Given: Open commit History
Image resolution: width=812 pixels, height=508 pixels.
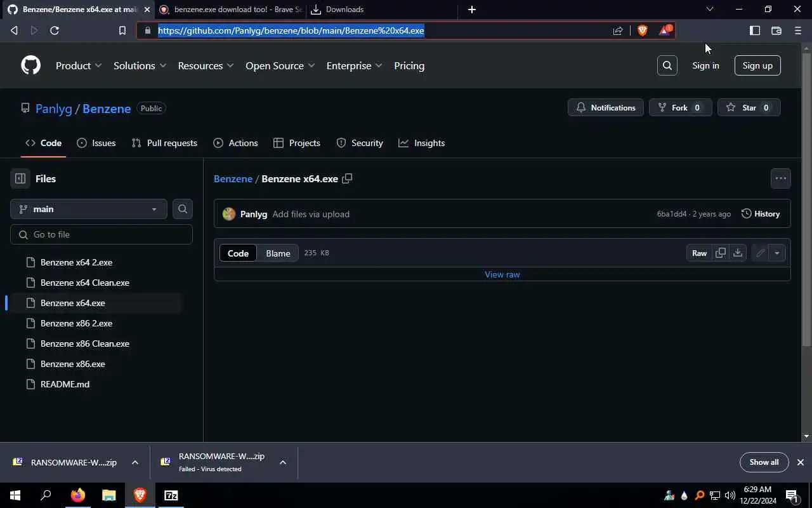Looking at the screenshot, I should click(761, 214).
